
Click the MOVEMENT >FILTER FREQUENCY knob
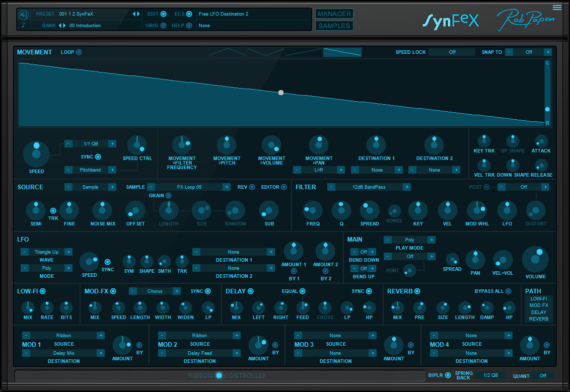pos(182,145)
